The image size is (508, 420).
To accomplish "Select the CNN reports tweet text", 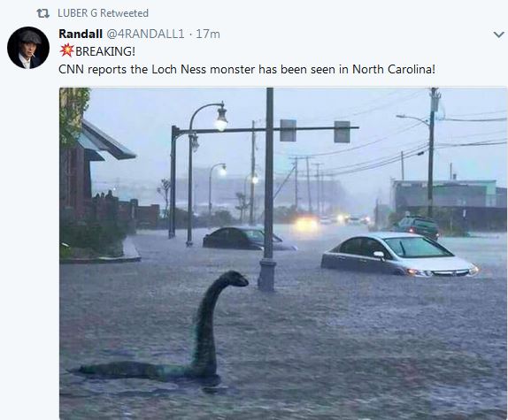I will pyautogui.click(x=247, y=69).
